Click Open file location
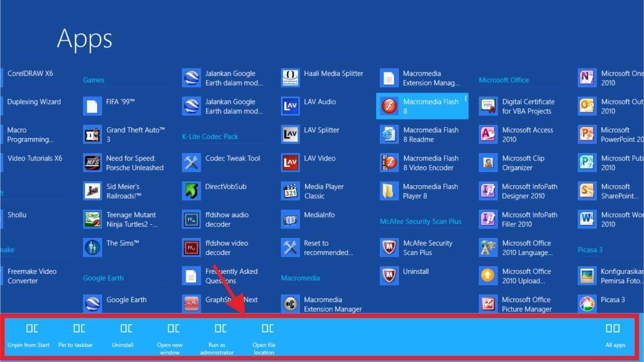 (x=264, y=339)
